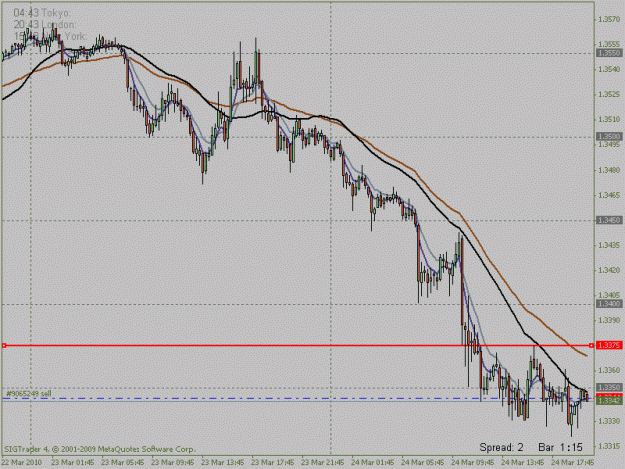Viewport: 625px width, 469px height.
Task: Click the 1.3360 price axis value
Action: [609, 371]
